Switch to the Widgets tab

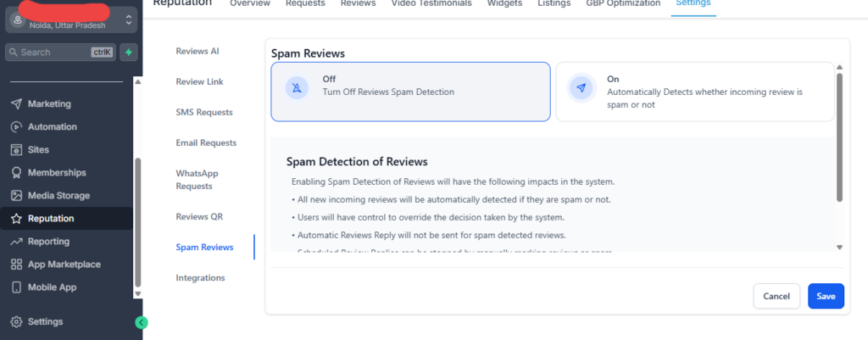click(x=505, y=3)
